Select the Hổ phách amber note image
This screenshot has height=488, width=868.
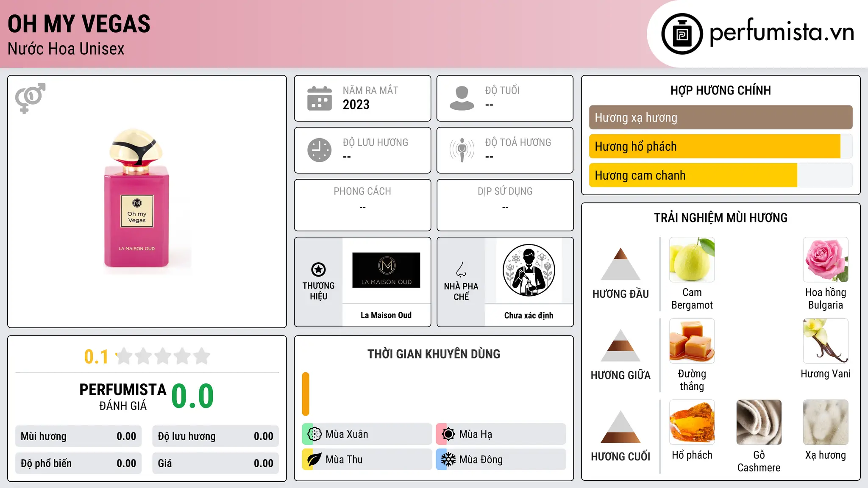[692, 422]
